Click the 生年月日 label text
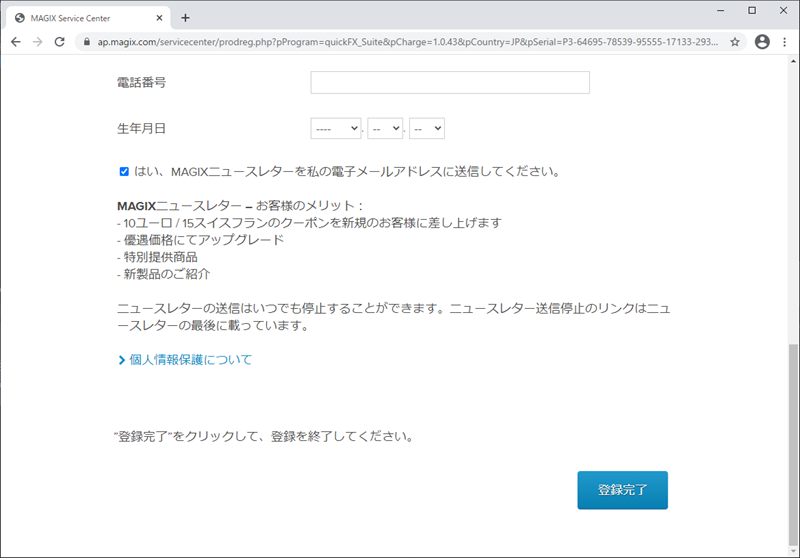Image resolution: width=800 pixels, height=558 pixels. pos(141,129)
